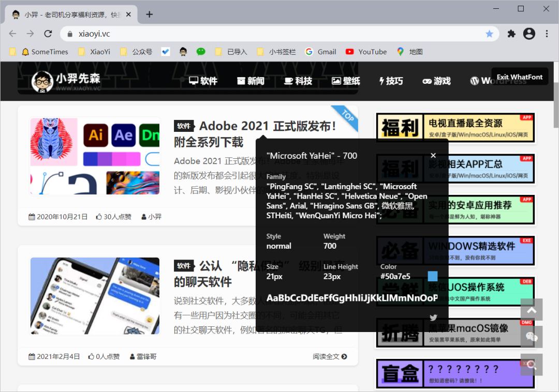Click 阅读全文 link on second article
This screenshot has height=392, width=559.
[330, 356]
